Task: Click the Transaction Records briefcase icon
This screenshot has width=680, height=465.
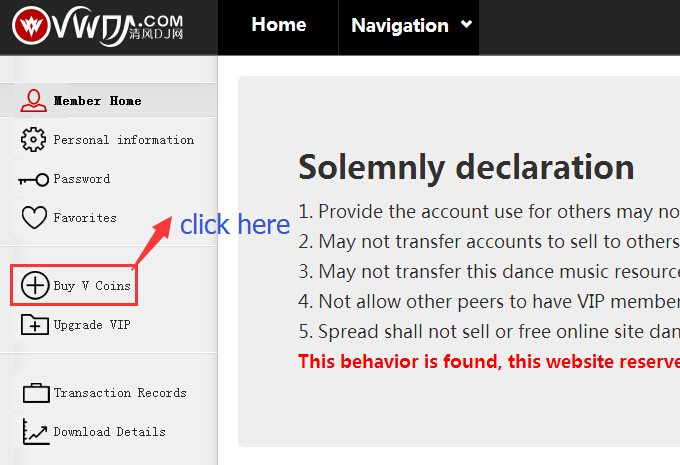Action: (36, 393)
